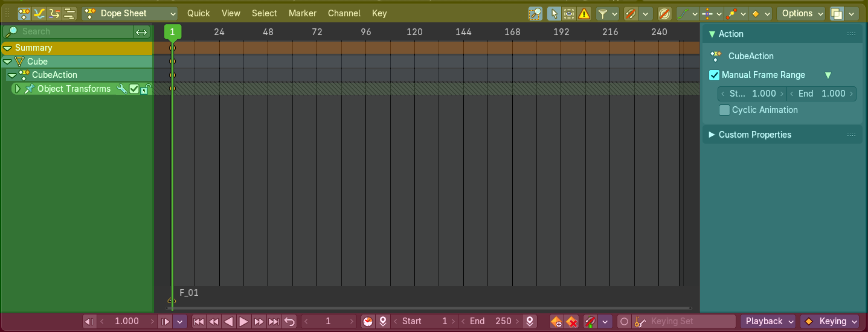Click the Summary keyframe at frame 1
Viewport: 868px width, 332px height.
click(172, 48)
